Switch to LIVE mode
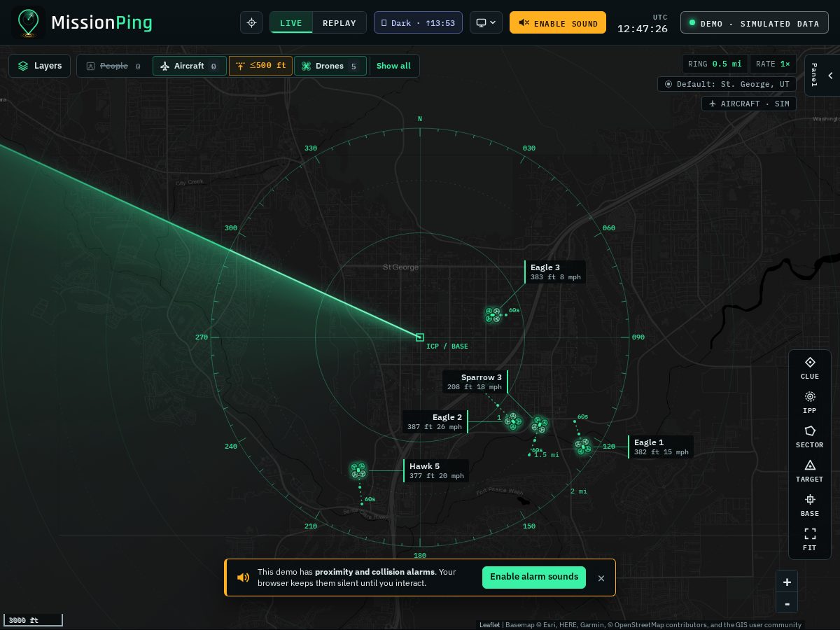 [291, 22]
